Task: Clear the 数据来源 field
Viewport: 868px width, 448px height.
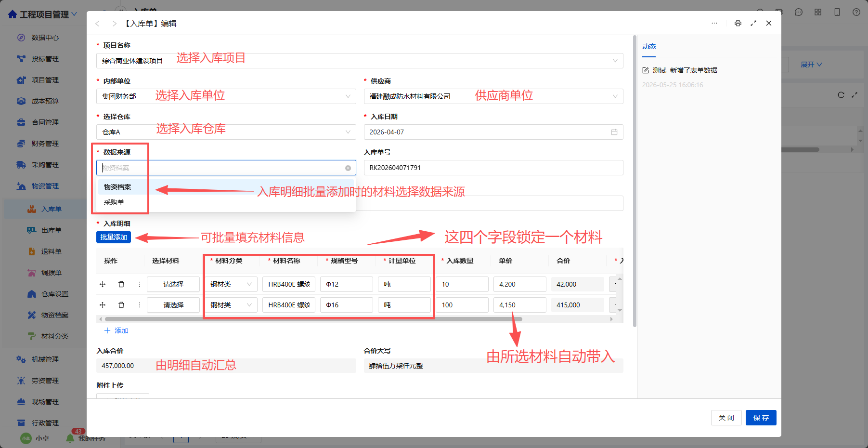Action: pyautogui.click(x=348, y=168)
